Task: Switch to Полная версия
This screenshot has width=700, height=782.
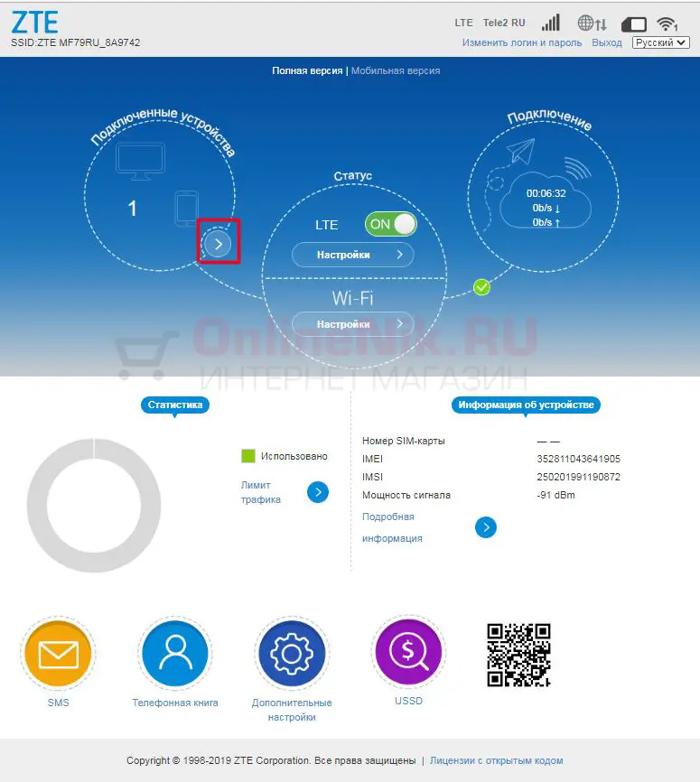Action: tap(307, 70)
